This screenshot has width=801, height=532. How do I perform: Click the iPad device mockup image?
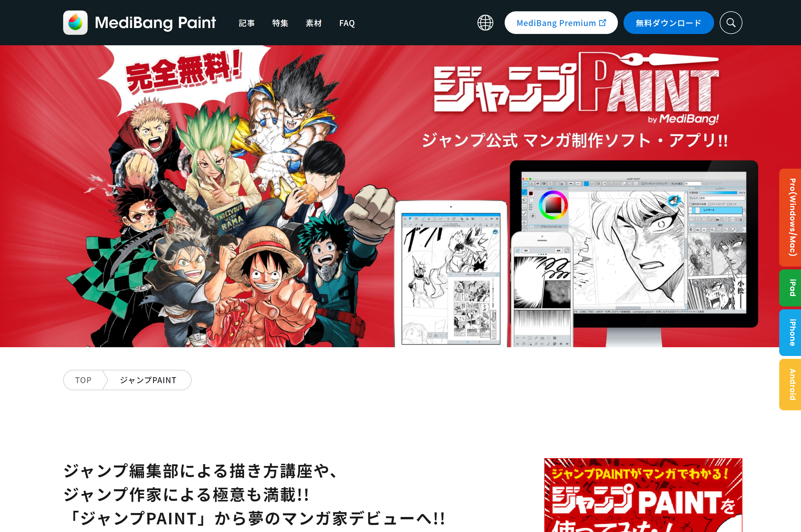[451, 274]
